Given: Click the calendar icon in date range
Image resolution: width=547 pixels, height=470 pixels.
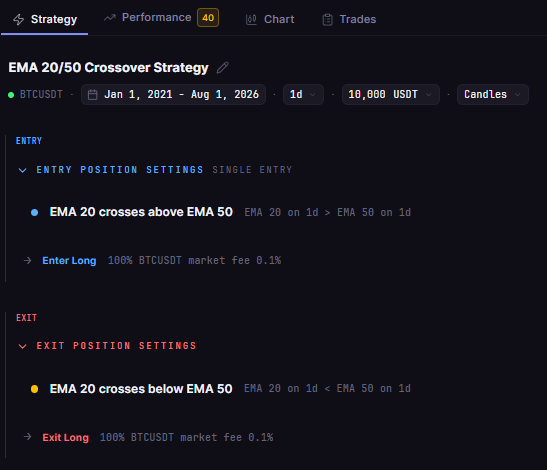Looking at the screenshot, I should (92, 95).
